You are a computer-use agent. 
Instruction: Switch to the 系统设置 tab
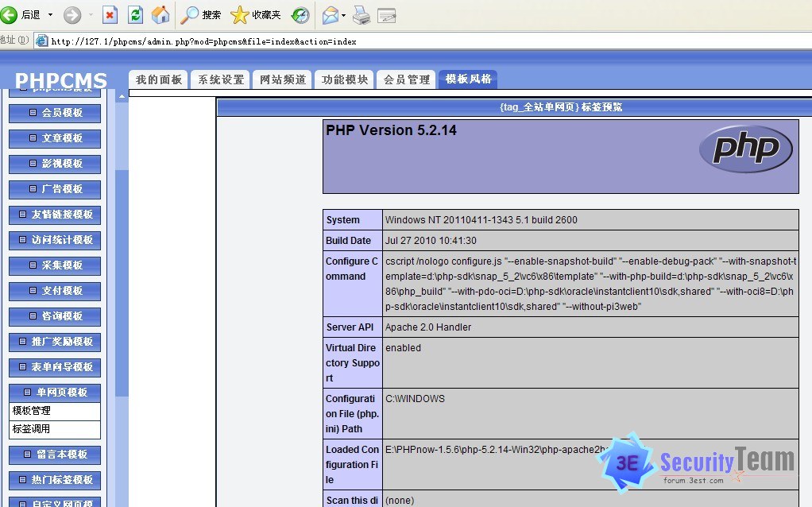221,79
